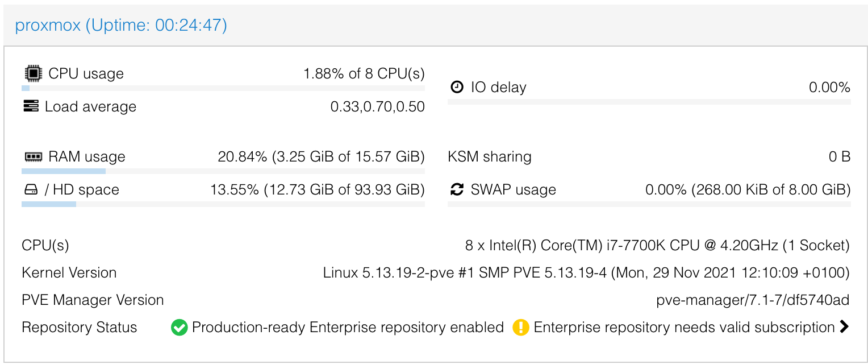Click the CPU usage progress bar
Viewport: 868px width, 364px height.
pyautogui.click(x=223, y=88)
